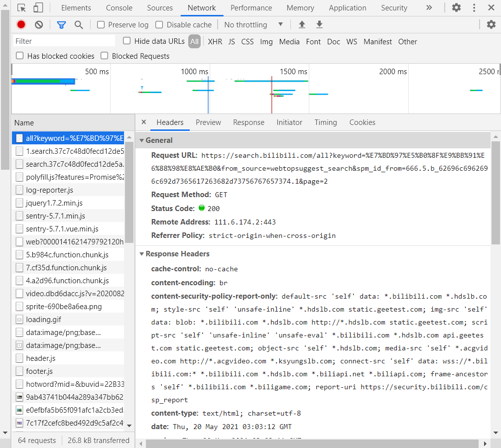Select the footer.js request
This screenshot has width=501, height=448.
click(68, 371)
